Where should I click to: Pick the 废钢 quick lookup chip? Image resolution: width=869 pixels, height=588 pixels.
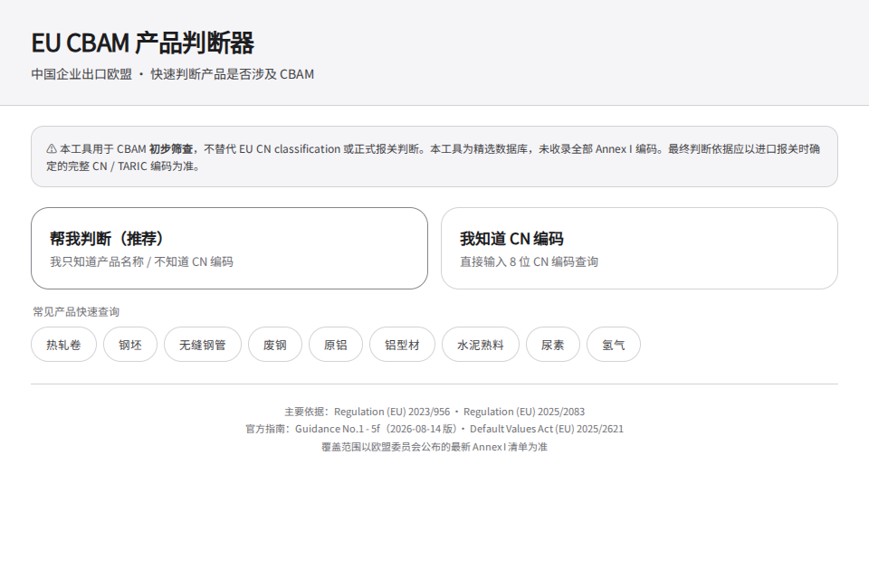click(x=275, y=345)
